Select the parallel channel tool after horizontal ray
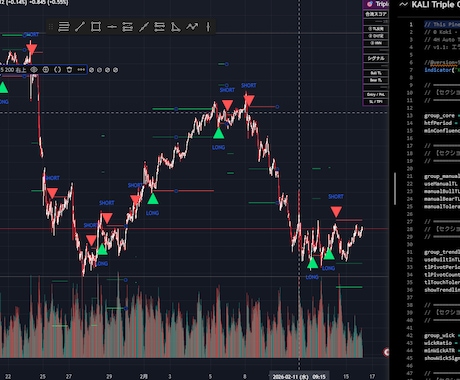The height and width of the screenshot is (380, 460). point(128,27)
